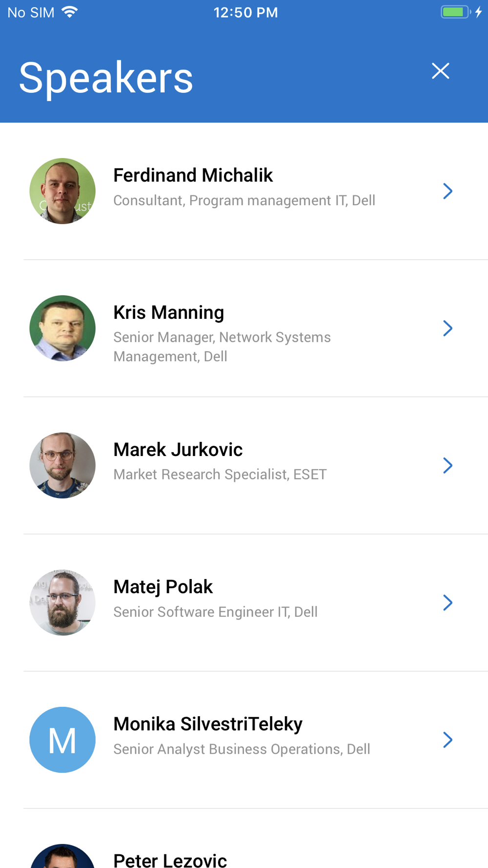
Task: Expand Ferdinand Michalik's details chevron
Action: [447, 191]
